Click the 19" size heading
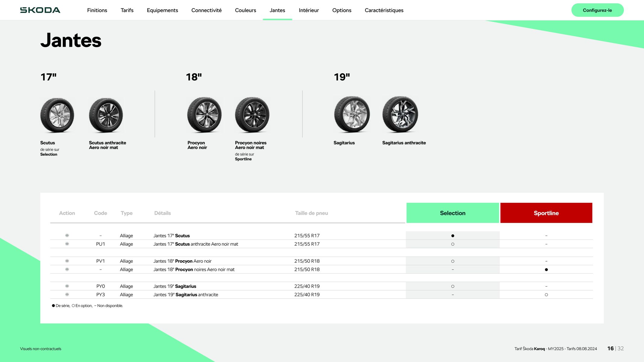Screen dimensions: 644x362 pos(342,77)
